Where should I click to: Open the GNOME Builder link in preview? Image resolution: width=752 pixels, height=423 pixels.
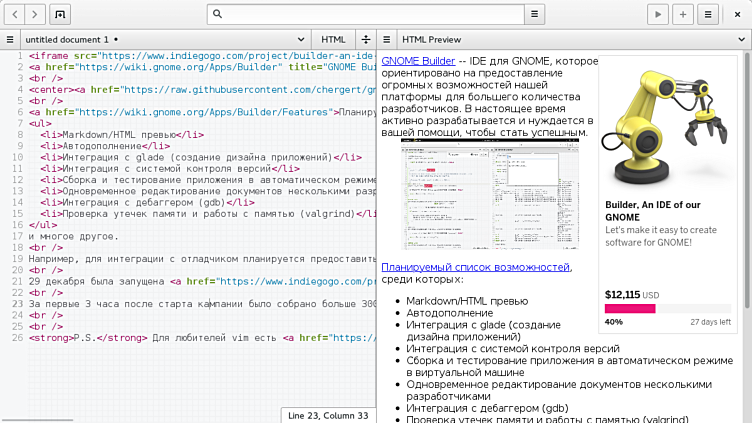point(418,61)
